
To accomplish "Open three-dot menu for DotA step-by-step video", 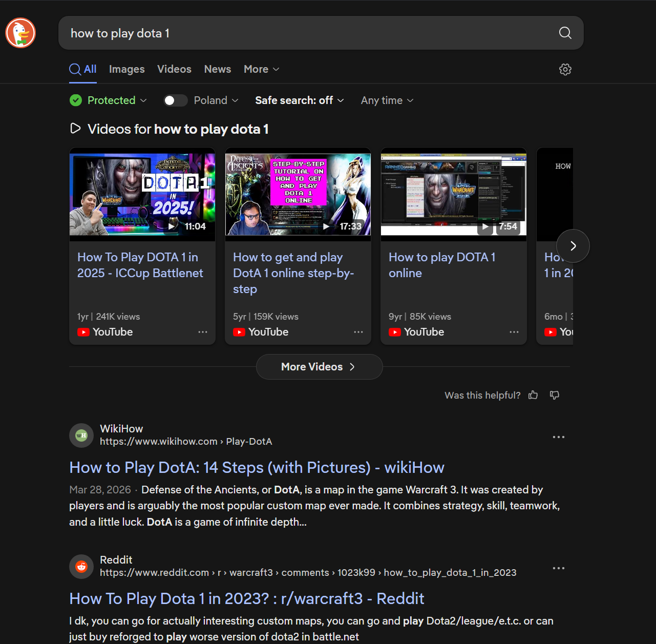I will [x=358, y=332].
